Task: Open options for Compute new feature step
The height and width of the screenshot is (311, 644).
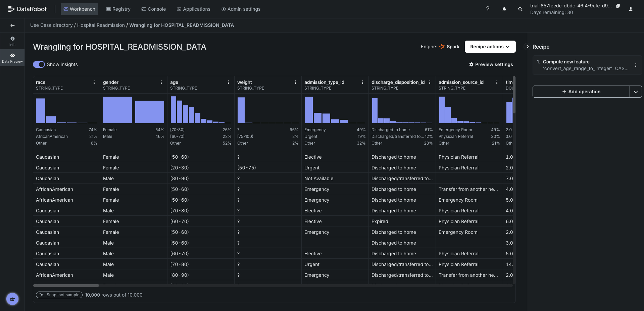Action: [x=636, y=65]
